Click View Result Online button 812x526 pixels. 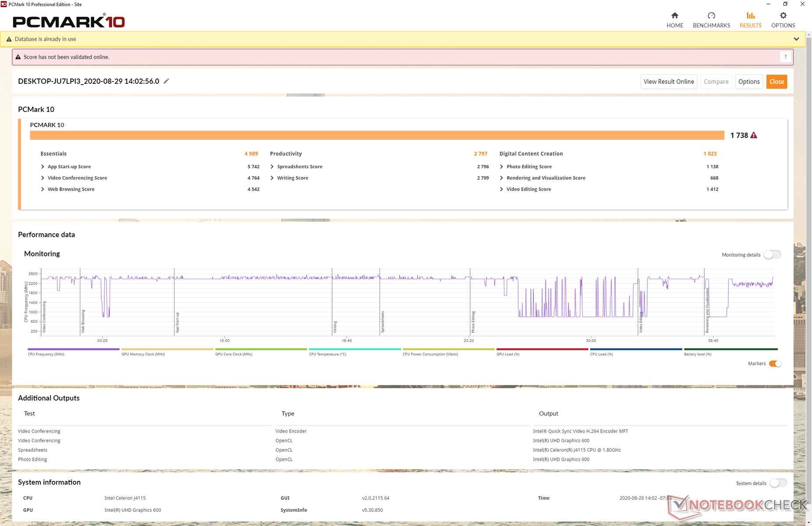coord(669,82)
